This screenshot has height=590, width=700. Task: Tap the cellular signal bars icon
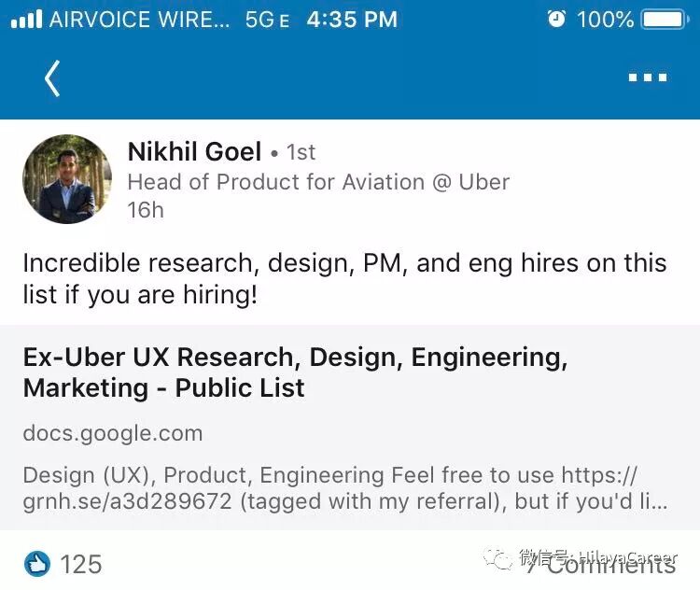(25, 20)
